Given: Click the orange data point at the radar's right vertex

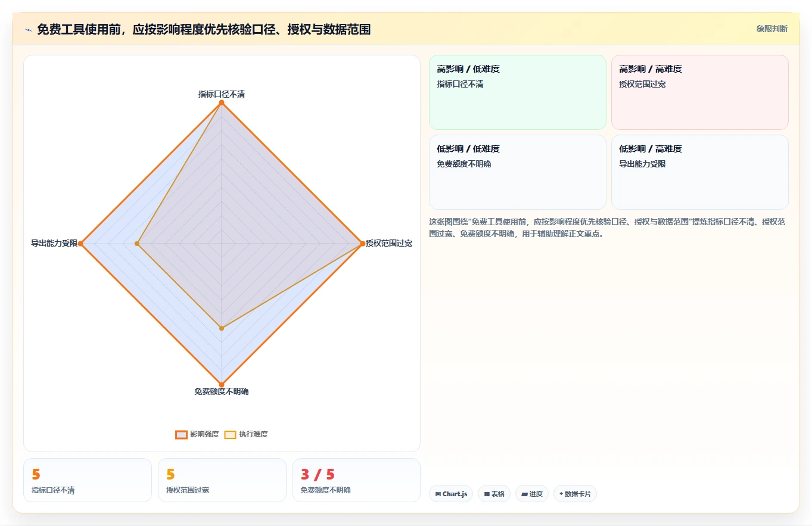Looking at the screenshot, I should click(x=362, y=244).
